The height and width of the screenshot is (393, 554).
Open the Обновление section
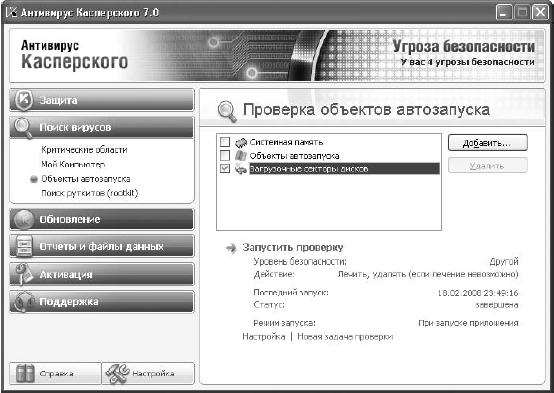point(102,219)
